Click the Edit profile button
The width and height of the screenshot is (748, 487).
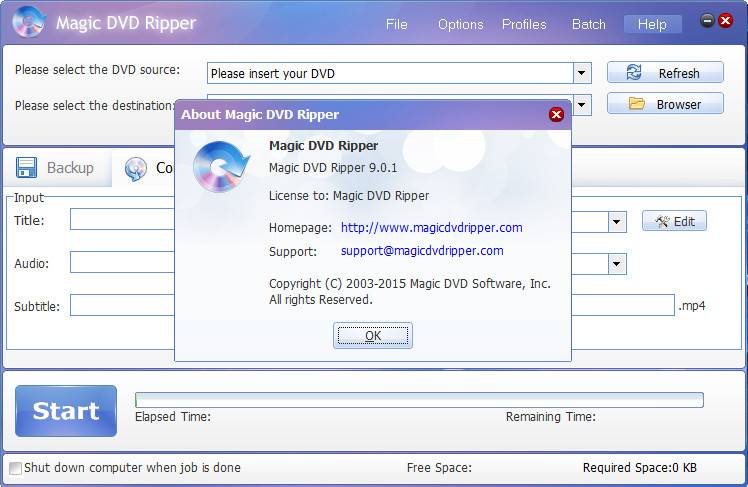[x=674, y=221]
